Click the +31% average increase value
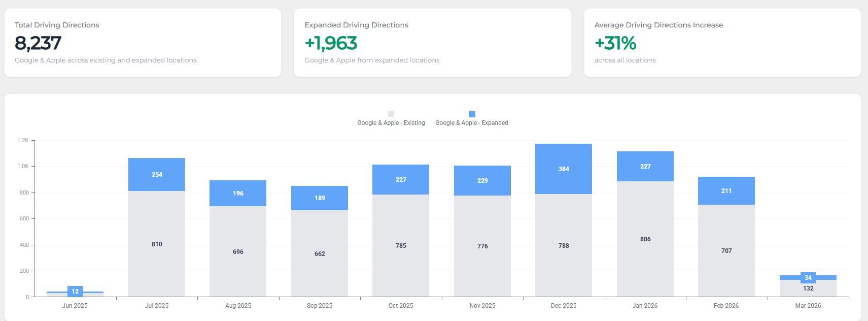Image resolution: width=868 pixels, height=321 pixels. [x=615, y=43]
